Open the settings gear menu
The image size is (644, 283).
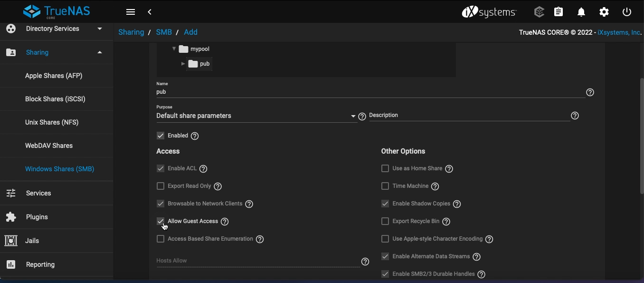coord(604,12)
